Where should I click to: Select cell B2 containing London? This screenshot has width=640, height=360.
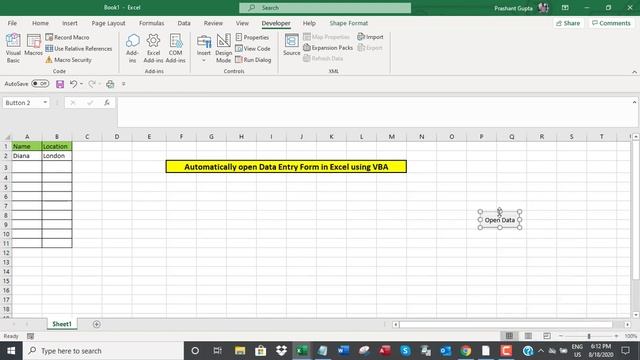[x=57, y=156]
